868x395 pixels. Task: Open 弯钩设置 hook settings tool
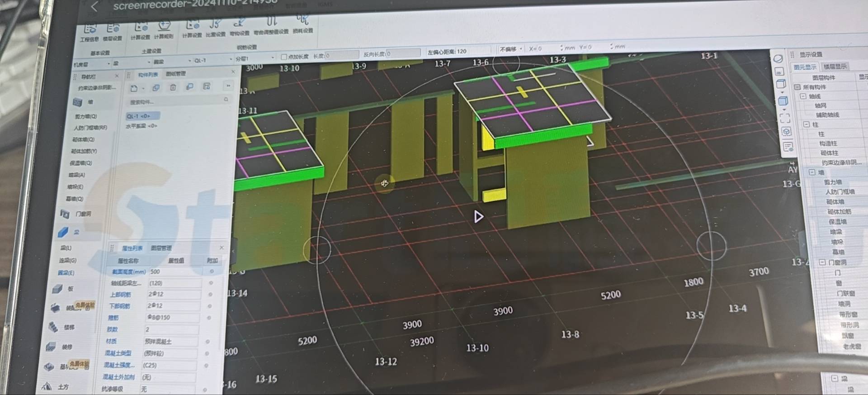(x=240, y=27)
